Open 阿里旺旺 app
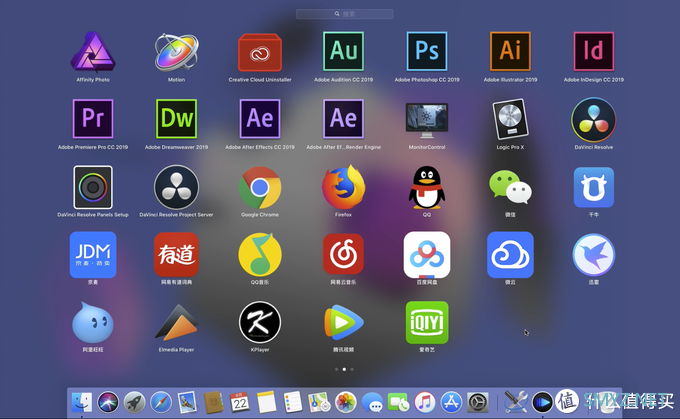Screen dimensions: 680x419 click(x=93, y=323)
